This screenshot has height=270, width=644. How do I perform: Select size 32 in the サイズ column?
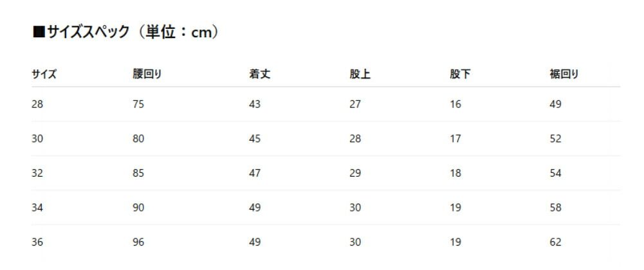point(37,173)
